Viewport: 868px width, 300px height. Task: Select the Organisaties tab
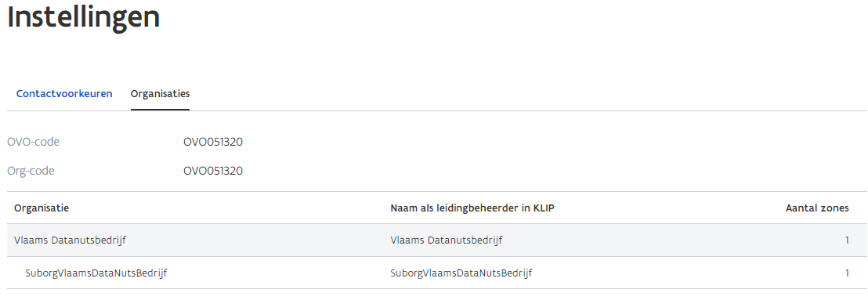(x=160, y=93)
